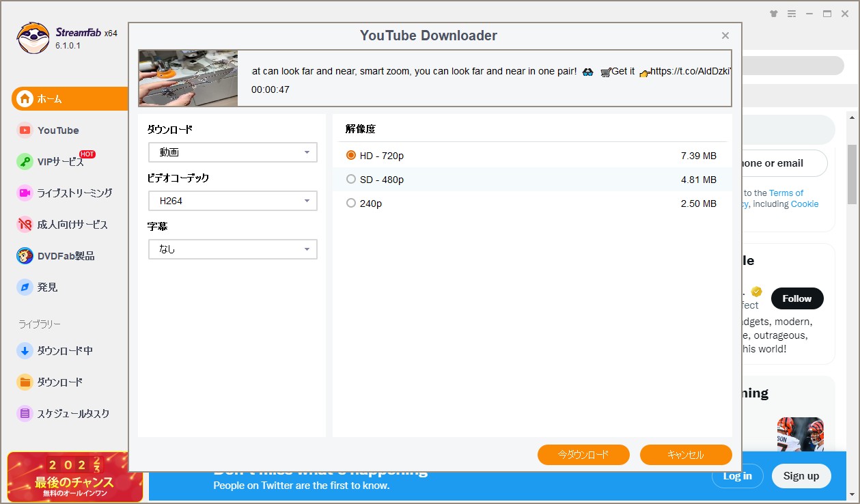Open the ダウンロード type dropdown (動画)

pos(233,152)
